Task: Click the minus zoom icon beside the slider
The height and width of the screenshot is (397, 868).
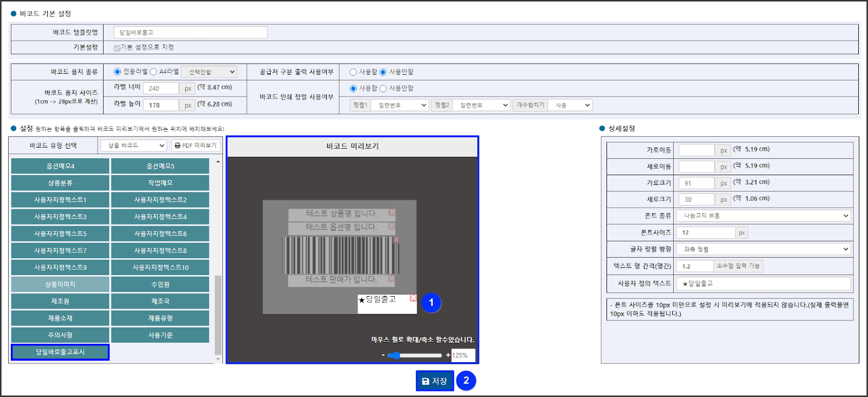Action: [383, 355]
